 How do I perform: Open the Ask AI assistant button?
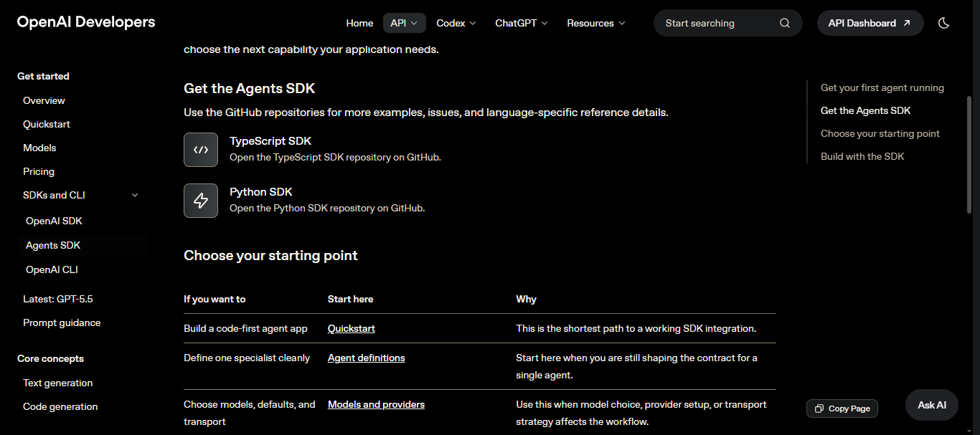coord(932,405)
